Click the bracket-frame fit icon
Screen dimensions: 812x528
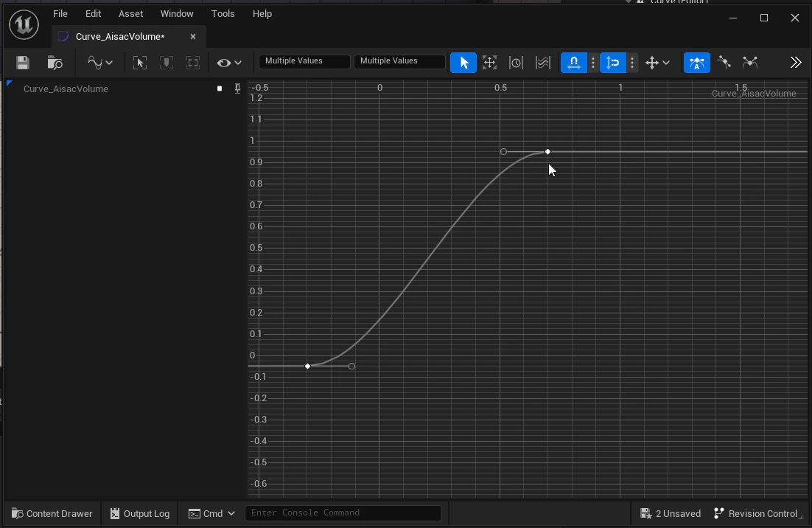point(193,63)
